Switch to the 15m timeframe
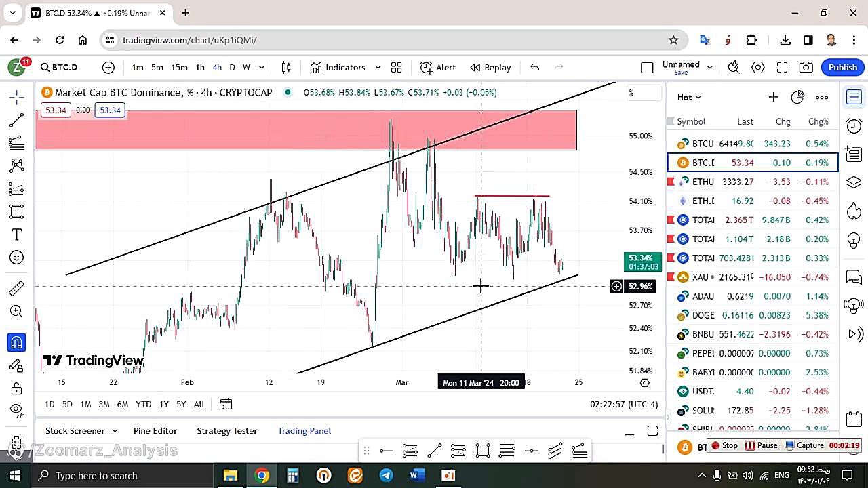 click(179, 67)
